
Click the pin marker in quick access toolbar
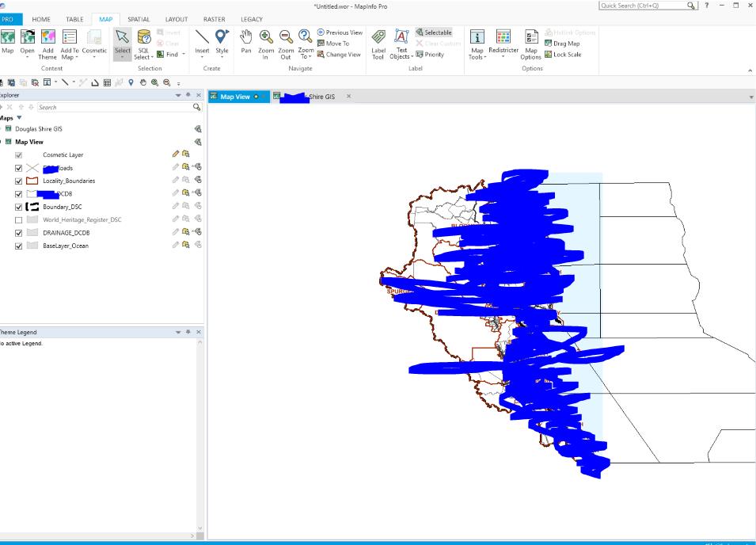point(131,82)
